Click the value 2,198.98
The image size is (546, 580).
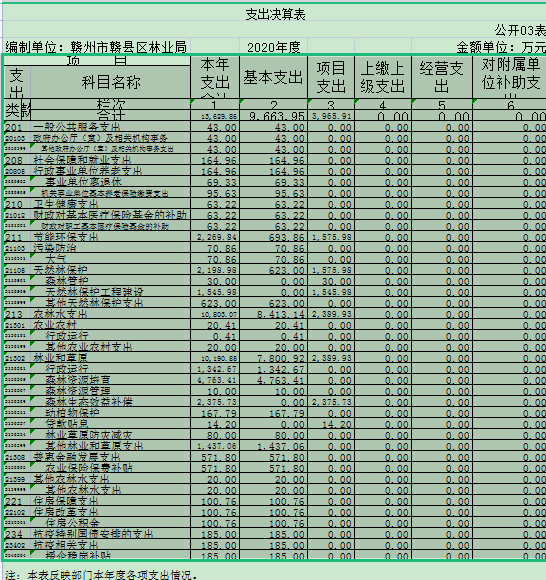point(217,270)
